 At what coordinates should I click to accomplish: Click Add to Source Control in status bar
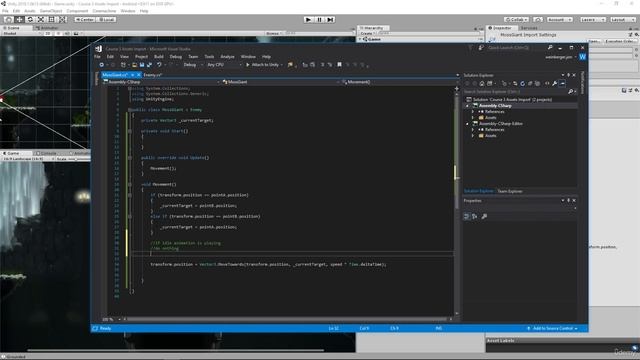(553, 328)
